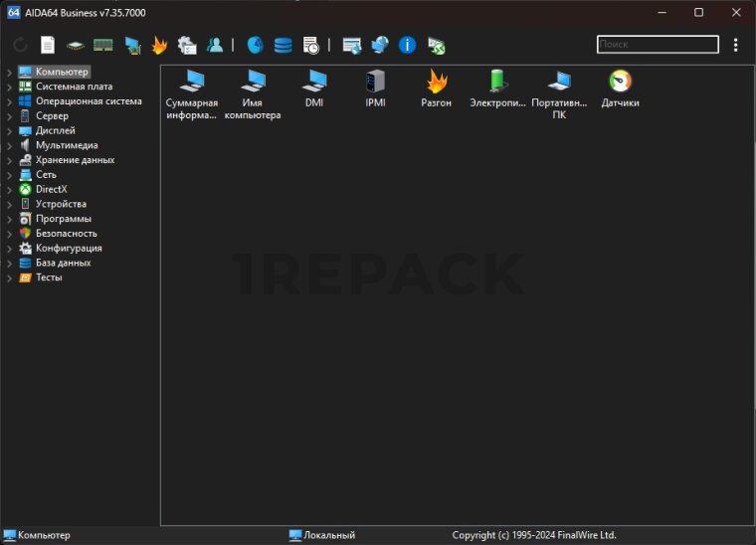Click the memory RAM module toolbar icon
756x545 pixels.
(102, 45)
